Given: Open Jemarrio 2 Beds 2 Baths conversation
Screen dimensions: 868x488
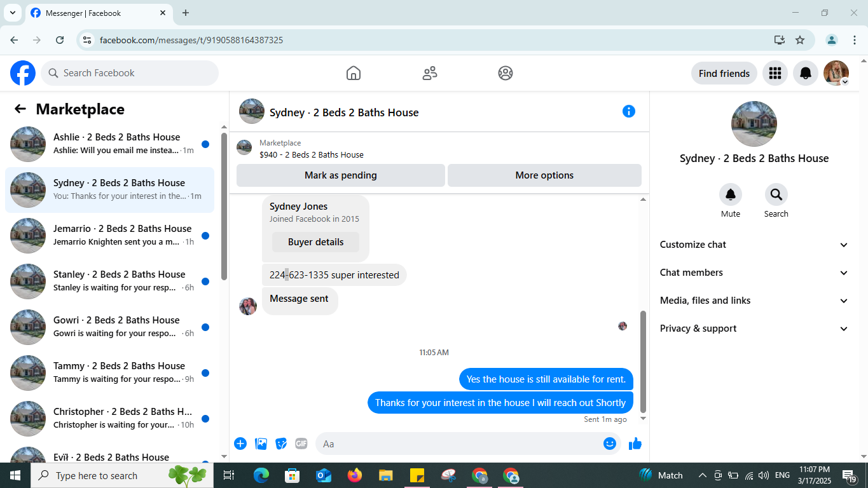Looking at the screenshot, I should point(109,236).
